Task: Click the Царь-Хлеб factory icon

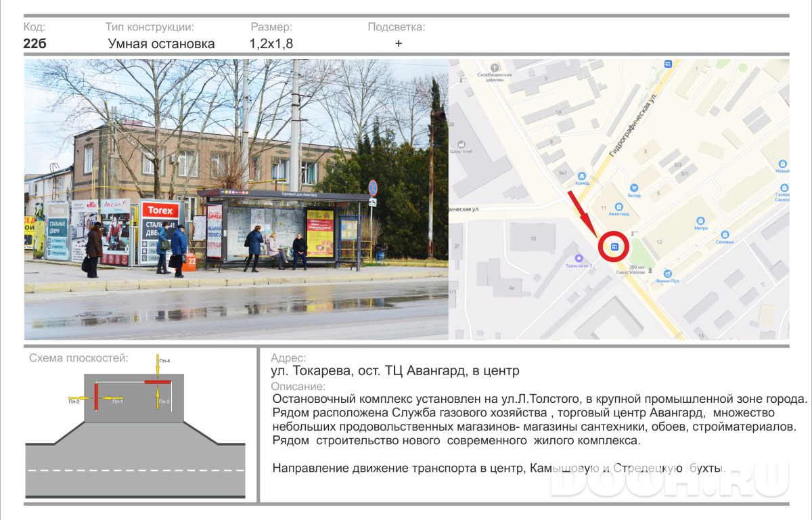Action: 462,144
